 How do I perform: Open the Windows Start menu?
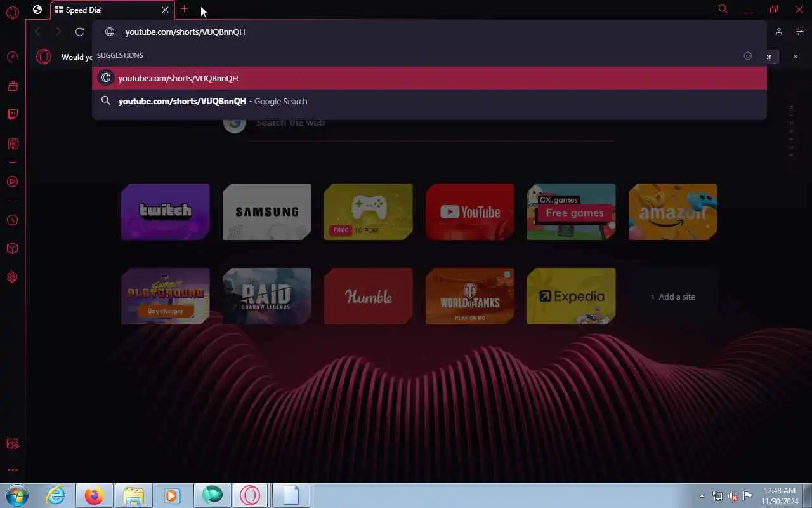(x=16, y=495)
